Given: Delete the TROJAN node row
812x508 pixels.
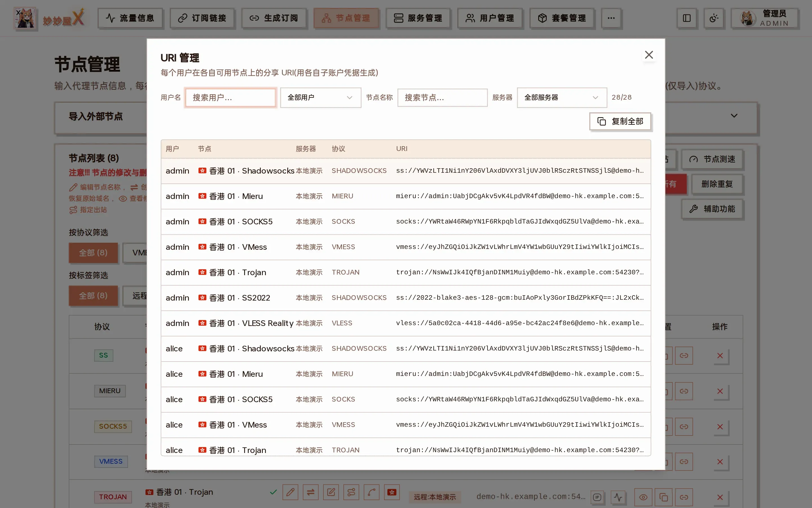Looking at the screenshot, I should click(720, 498).
